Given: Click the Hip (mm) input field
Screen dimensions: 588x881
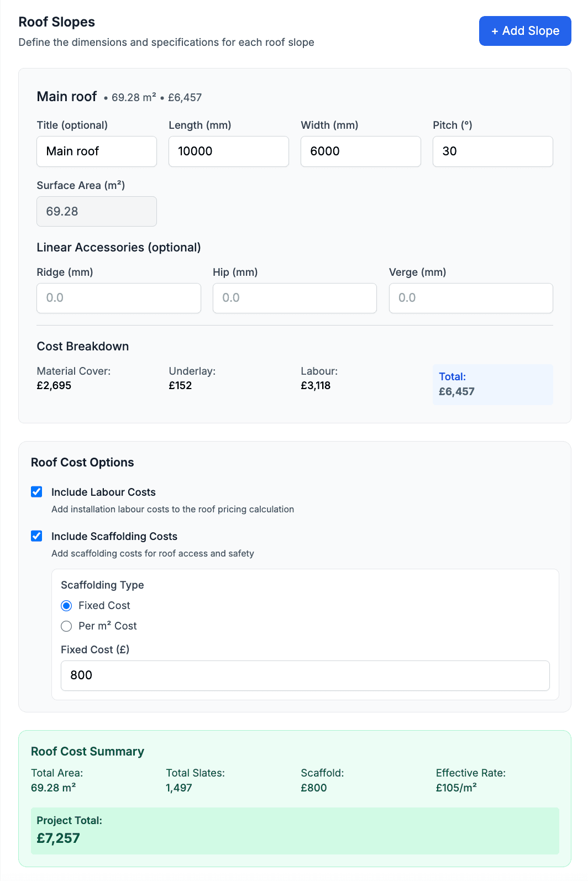Looking at the screenshot, I should pos(295,298).
